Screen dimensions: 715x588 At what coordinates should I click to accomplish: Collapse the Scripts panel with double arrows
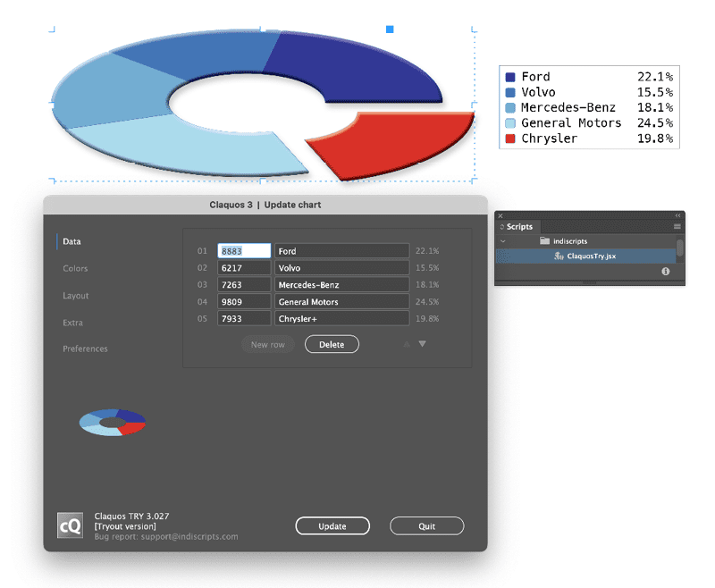677,215
